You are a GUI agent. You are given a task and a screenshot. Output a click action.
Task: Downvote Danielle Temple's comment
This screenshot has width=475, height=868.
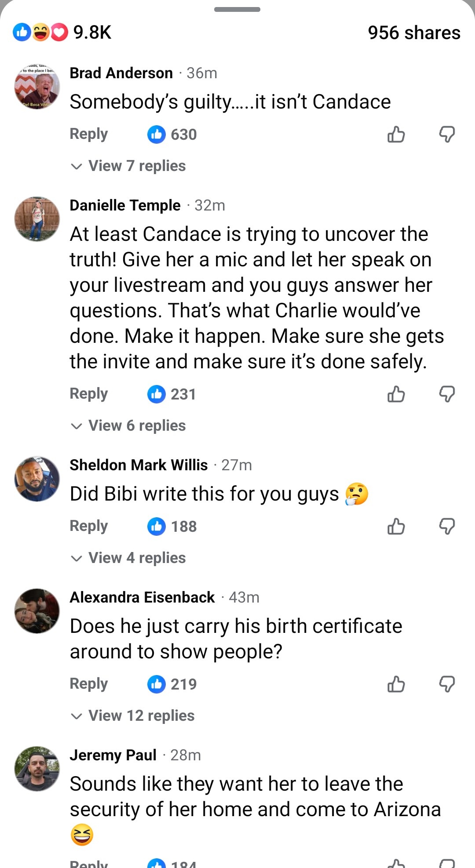447,394
